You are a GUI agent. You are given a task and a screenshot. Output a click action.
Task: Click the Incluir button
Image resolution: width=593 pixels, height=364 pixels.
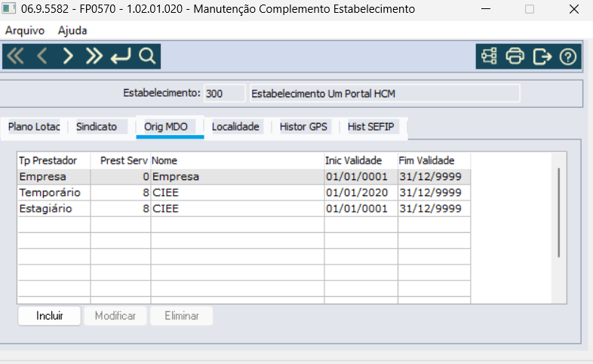tap(49, 316)
